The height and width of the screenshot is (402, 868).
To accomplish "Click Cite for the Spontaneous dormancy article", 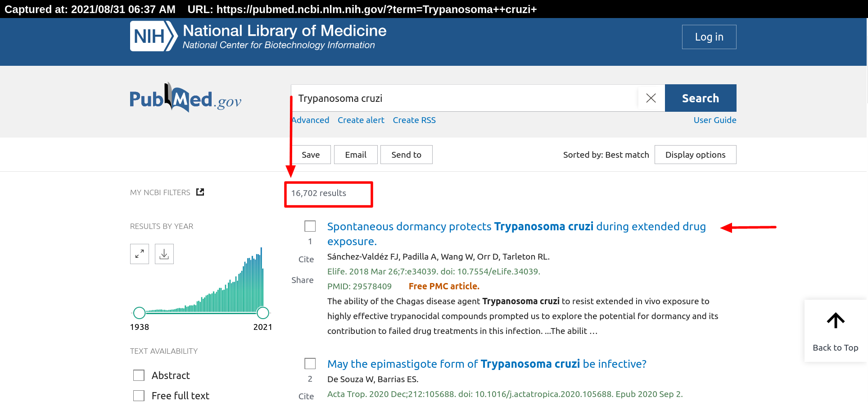I will [x=306, y=259].
